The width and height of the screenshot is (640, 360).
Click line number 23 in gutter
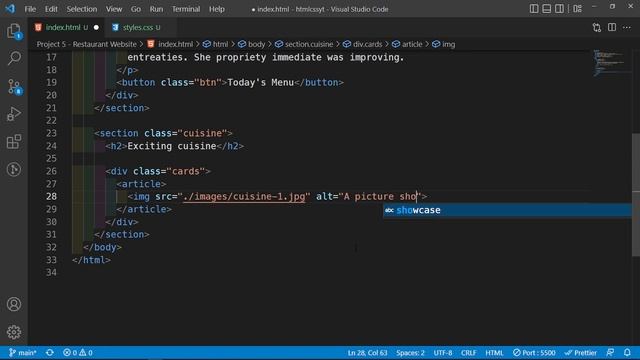51,133
